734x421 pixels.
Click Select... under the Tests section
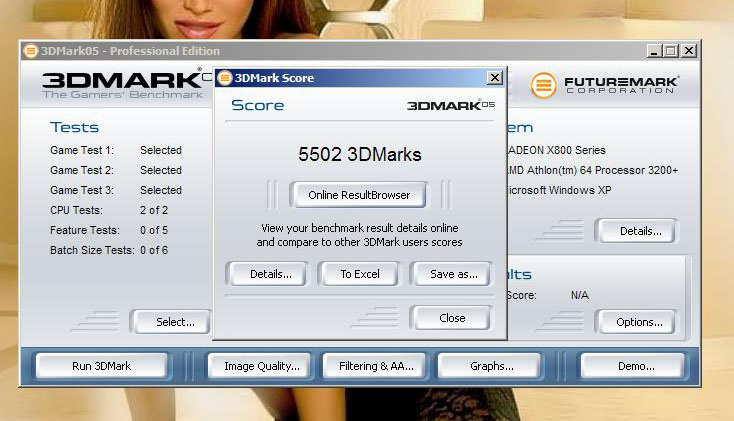pos(172,322)
